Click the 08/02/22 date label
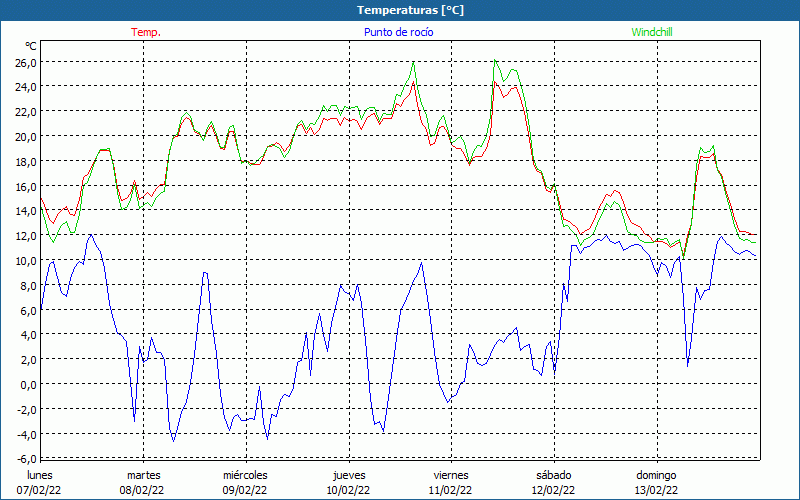The width and height of the screenshot is (800, 500). [x=142, y=490]
